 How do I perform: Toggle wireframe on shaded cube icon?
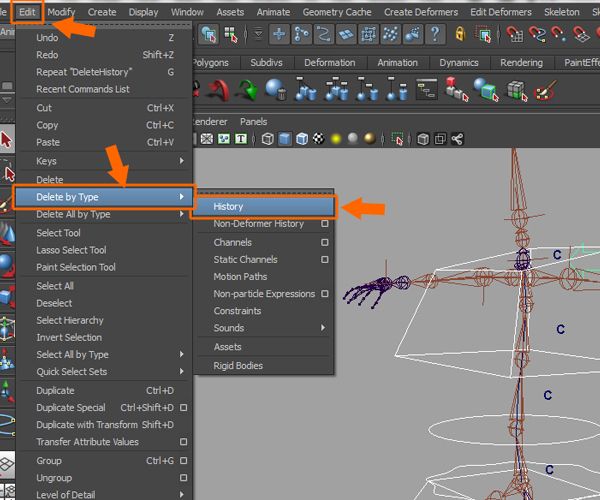[x=302, y=139]
